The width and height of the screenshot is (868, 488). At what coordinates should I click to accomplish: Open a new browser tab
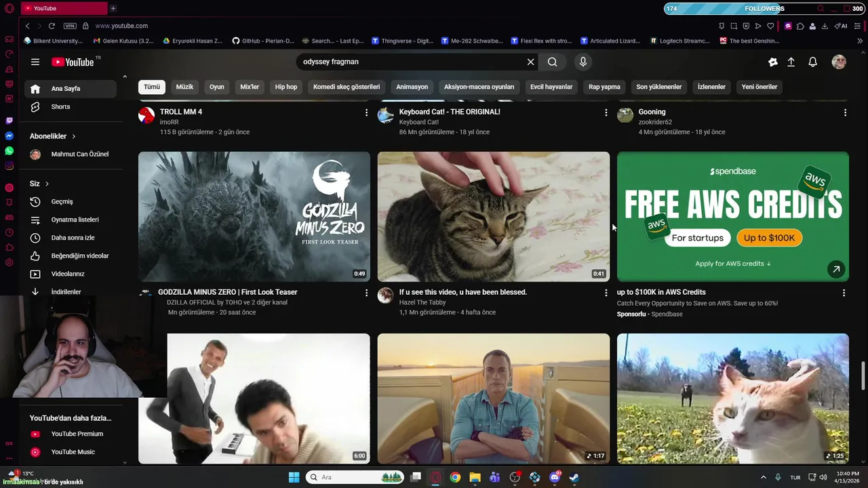113,8
